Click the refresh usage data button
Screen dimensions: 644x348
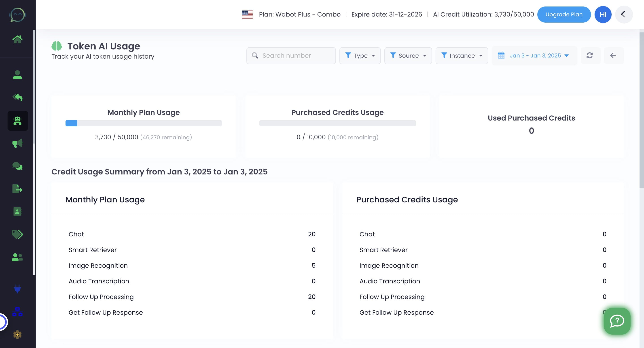(589, 55)
